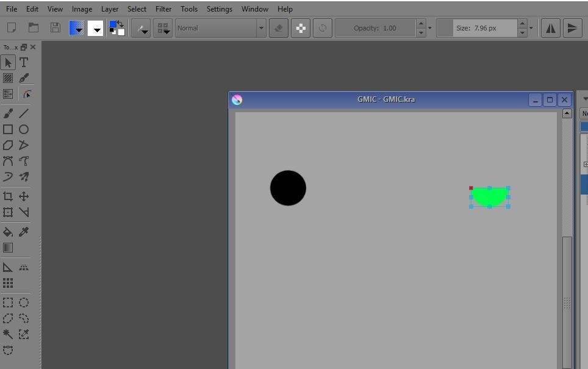This screenshot has width=588, height=369.
Task: Open the Filter menu
Action: click(x=163, y=9)
